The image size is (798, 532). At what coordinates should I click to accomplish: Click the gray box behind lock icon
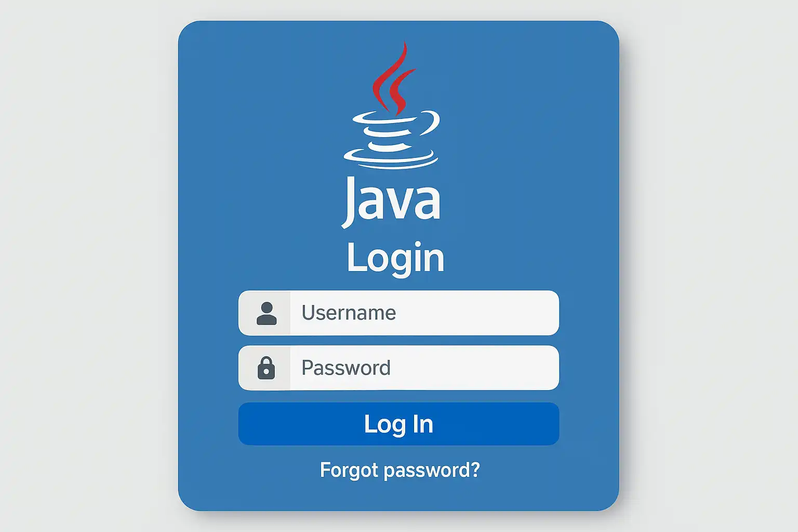point(264,368)
